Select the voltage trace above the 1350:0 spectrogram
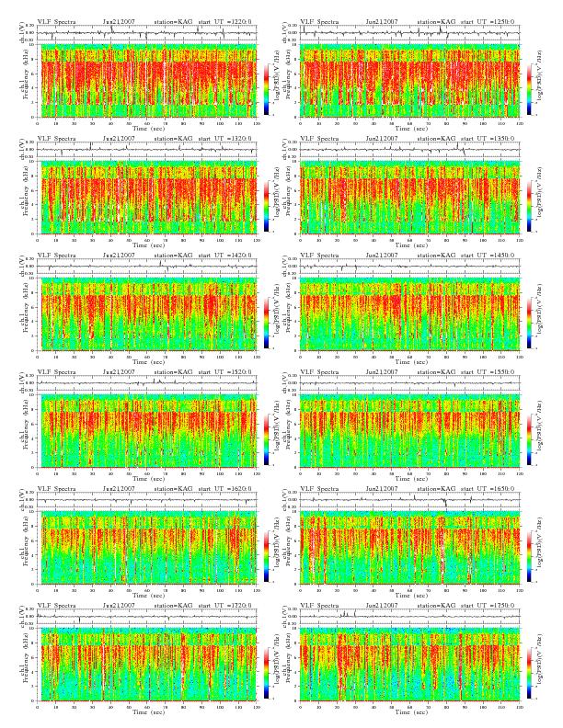The width and height of the screenshot is (563, 728). click(409, 150)
